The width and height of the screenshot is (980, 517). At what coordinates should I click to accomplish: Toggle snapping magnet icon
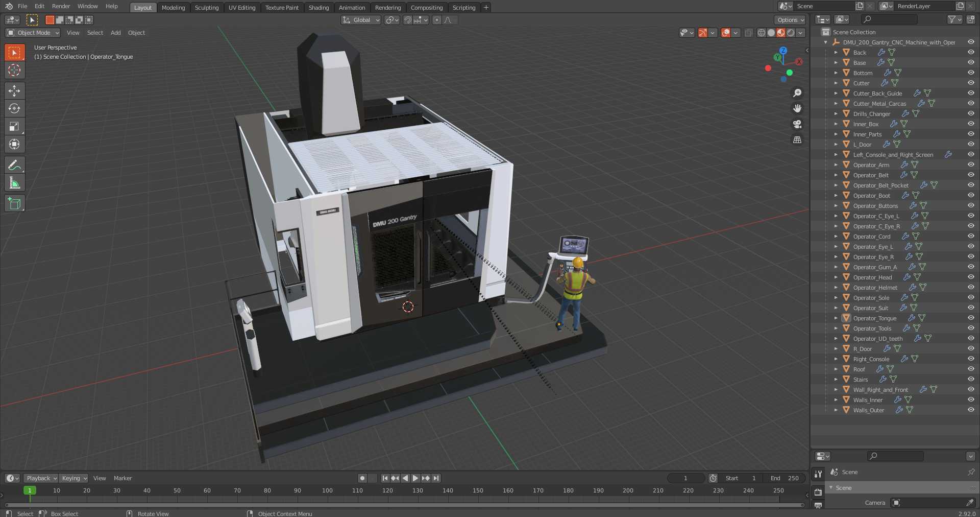coord(407,20)
